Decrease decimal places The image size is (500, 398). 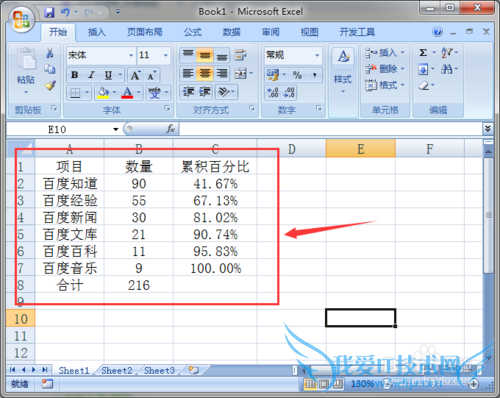289,92
